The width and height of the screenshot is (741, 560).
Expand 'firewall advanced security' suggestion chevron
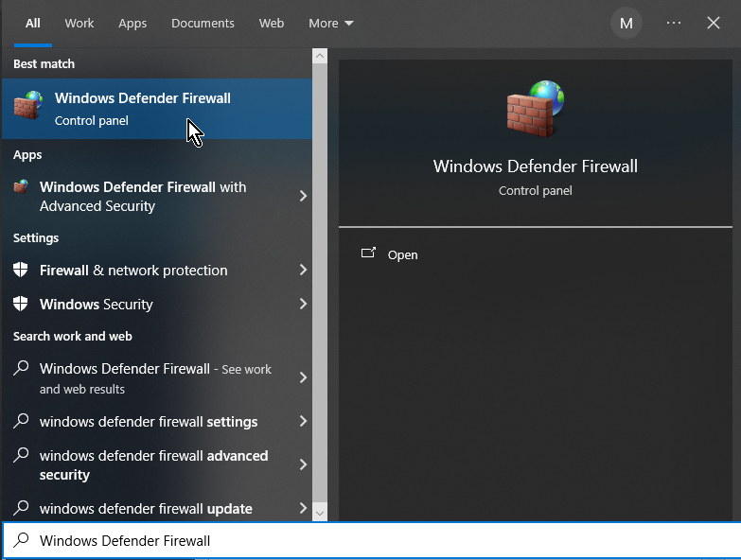[x=304, y=464]
